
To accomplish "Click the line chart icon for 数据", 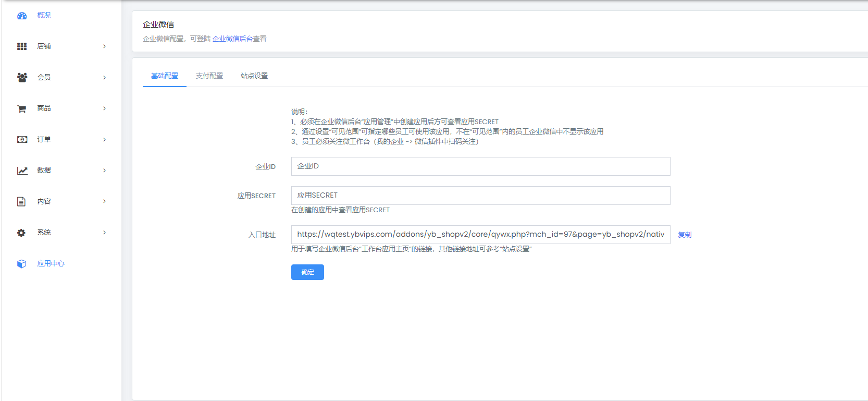I will (x=22, y=171).
